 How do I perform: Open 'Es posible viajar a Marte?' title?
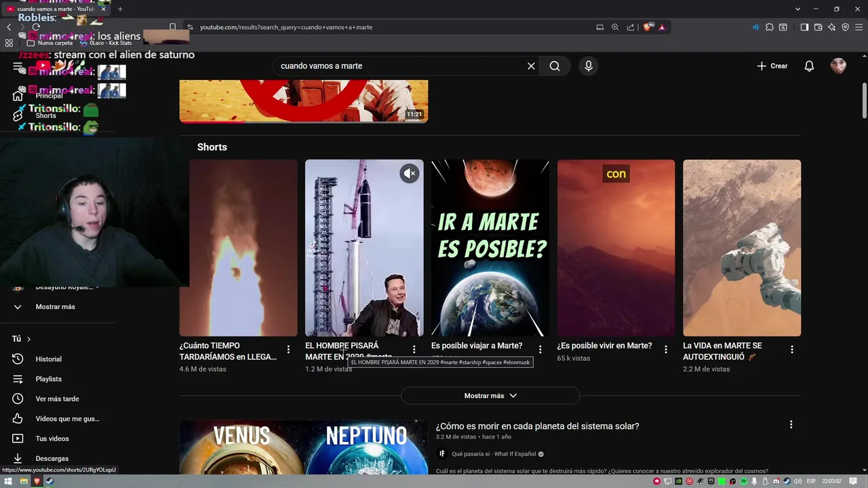coord(477,346)
